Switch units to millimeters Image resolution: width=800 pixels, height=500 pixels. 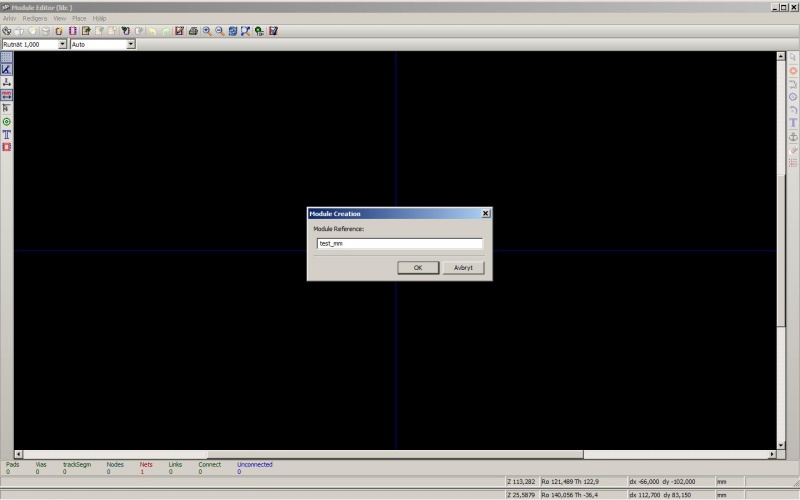click(x=7, y=95)
